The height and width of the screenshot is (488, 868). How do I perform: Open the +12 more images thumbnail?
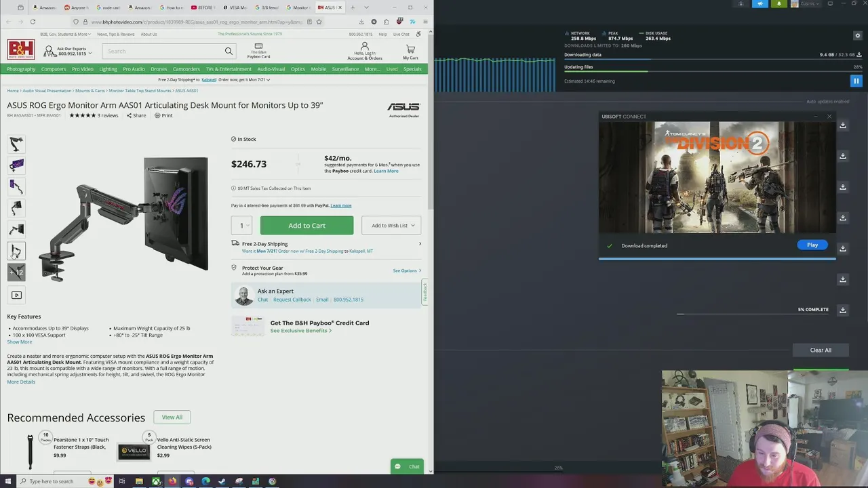[x=16, y=272]
